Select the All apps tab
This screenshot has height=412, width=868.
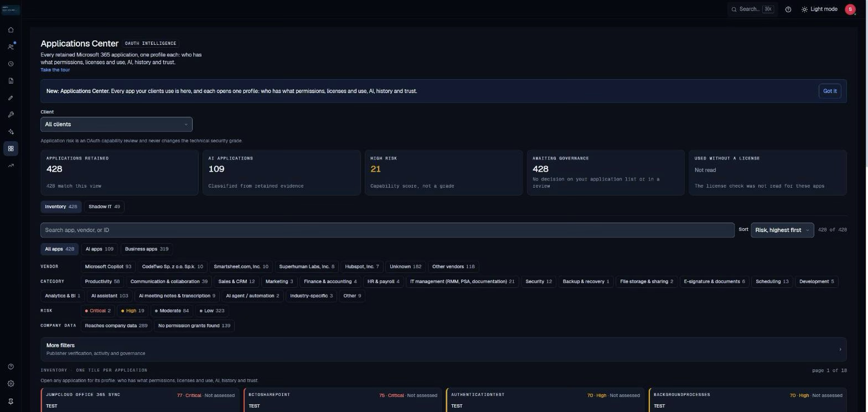[59, 249]
